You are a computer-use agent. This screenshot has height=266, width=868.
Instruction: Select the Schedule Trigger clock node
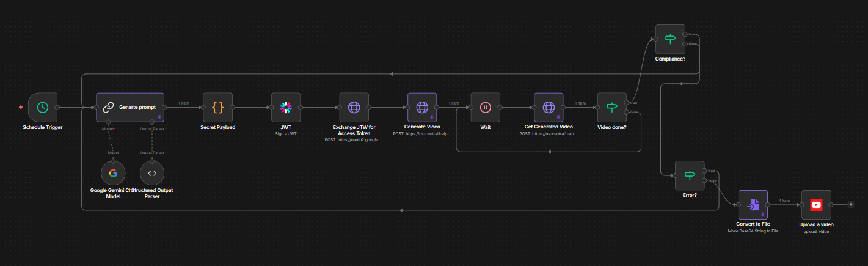42,108
